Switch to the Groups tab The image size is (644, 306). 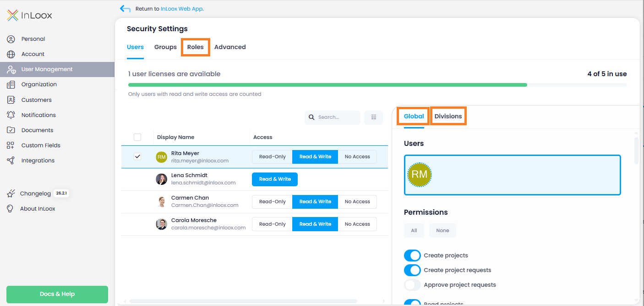[x=165, y=47]
